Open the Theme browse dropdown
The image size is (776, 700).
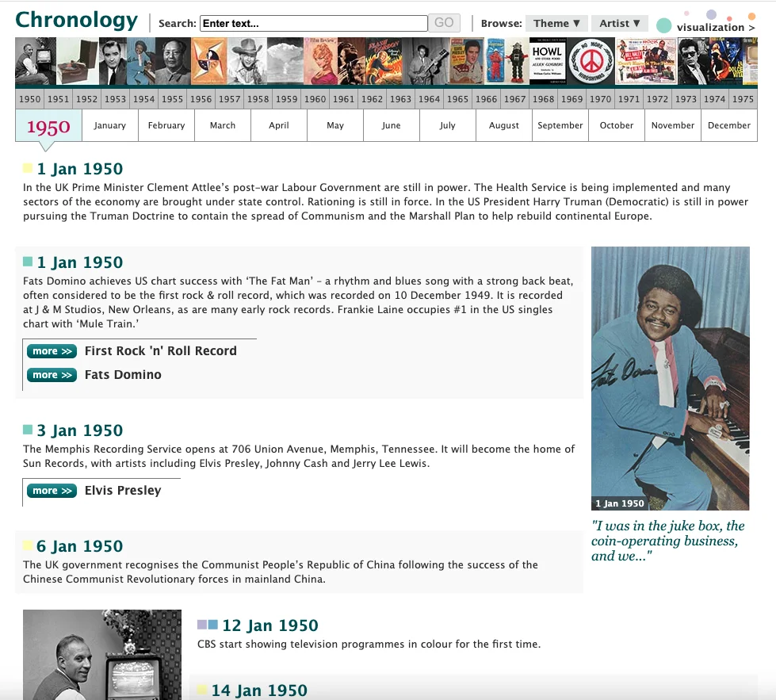(556, 23)
